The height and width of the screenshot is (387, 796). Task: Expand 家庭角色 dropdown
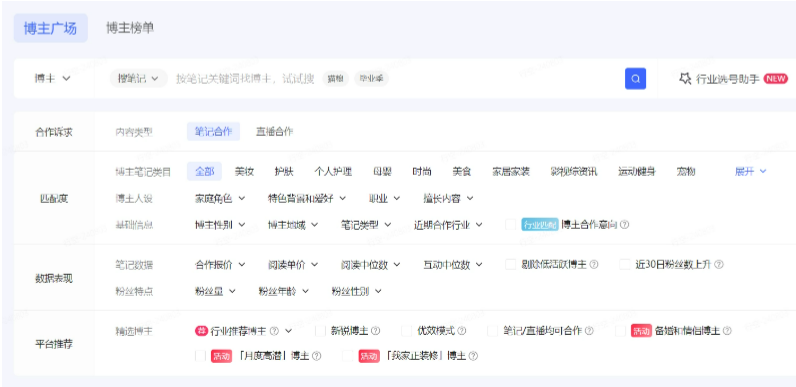[x=220, y=199]
